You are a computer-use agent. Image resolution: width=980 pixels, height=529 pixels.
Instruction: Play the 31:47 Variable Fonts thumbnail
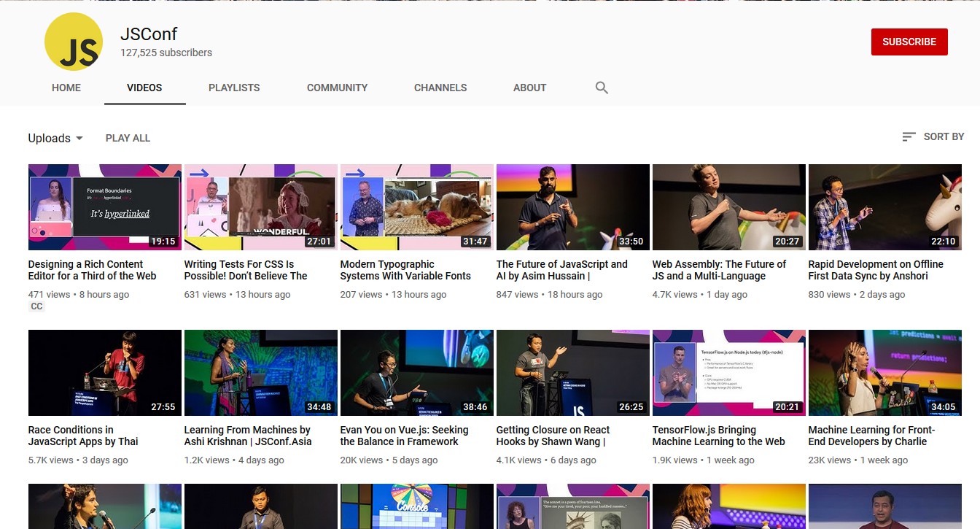pyautogui.click(x=417, y=207)
